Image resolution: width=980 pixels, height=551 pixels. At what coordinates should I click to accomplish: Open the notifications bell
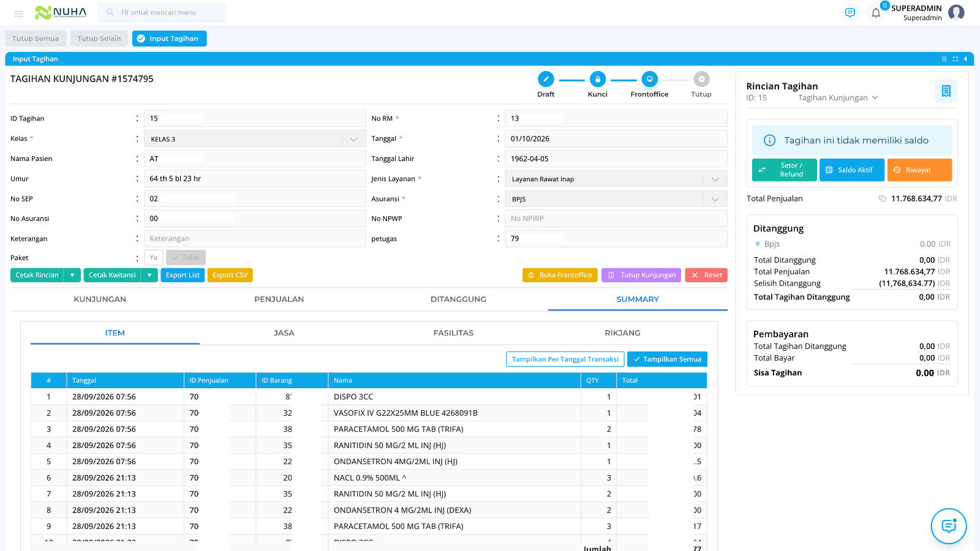tap(876, 13)
